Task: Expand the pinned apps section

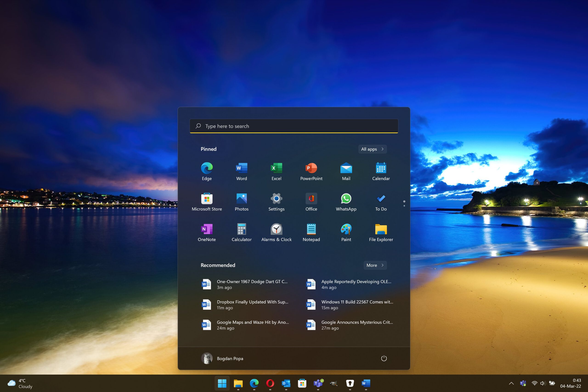Action: (372, 149)
